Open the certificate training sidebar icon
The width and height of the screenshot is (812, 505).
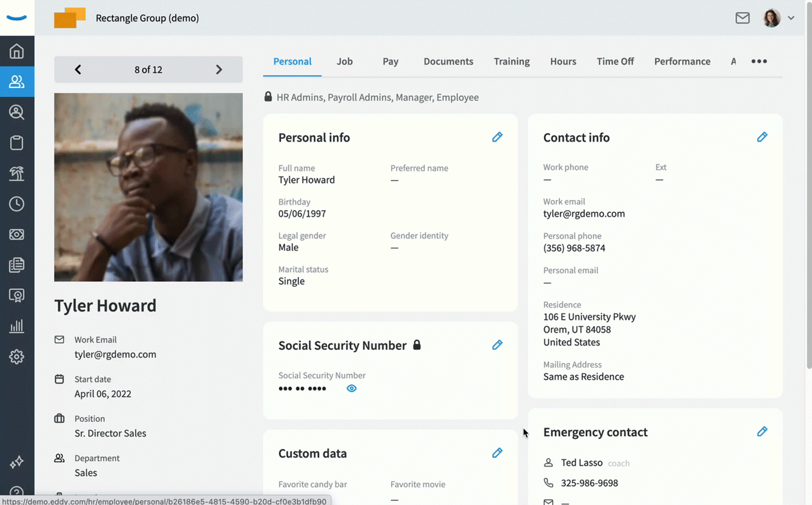pos(16,296)
